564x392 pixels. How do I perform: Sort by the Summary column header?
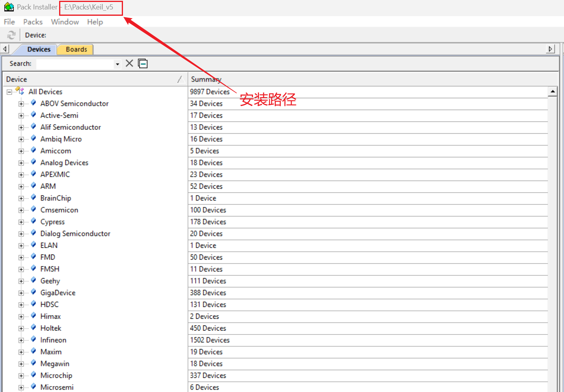373,79
